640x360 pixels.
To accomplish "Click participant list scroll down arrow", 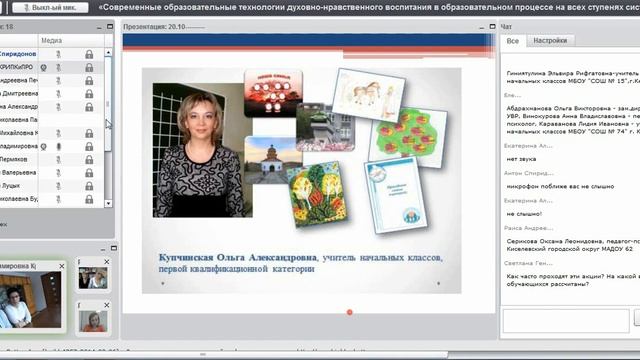I will (108, 203).
